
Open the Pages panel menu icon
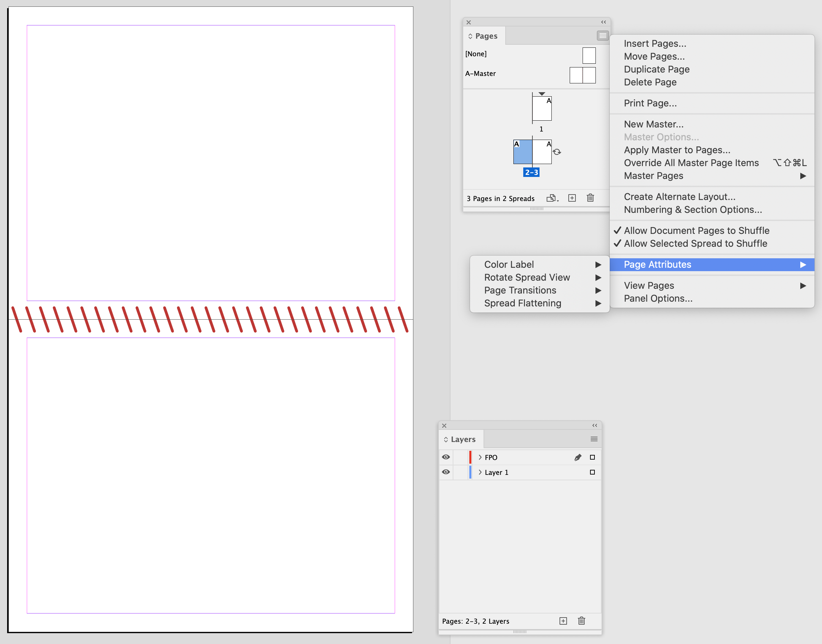click(603, 35)
